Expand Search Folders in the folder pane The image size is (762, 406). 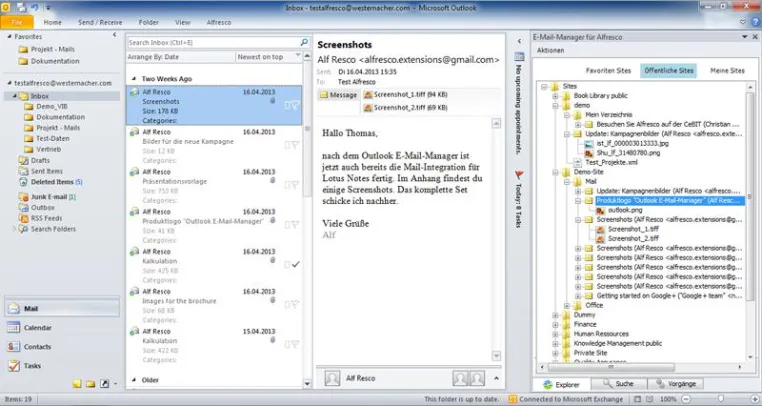[x=14, y=229]
